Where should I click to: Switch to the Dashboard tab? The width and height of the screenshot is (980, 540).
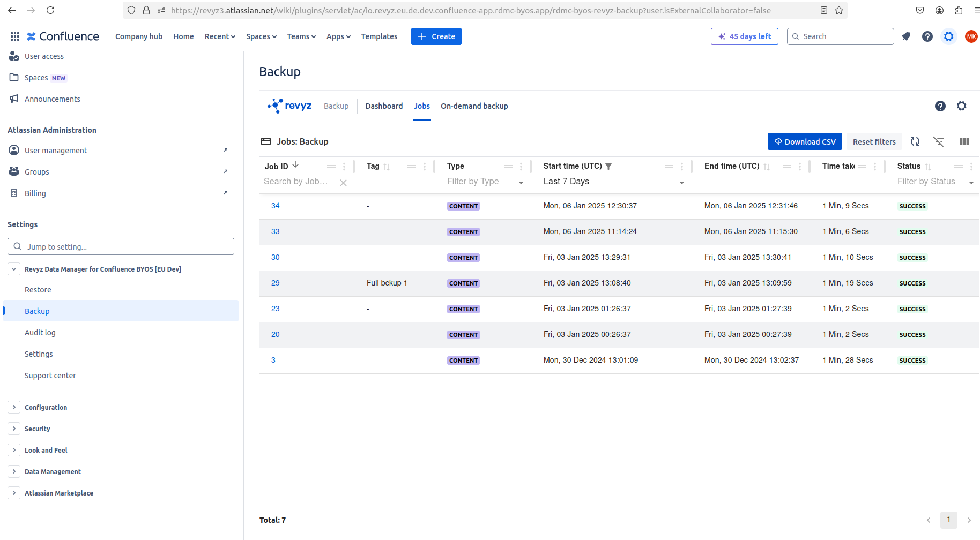tap(384, 106)
